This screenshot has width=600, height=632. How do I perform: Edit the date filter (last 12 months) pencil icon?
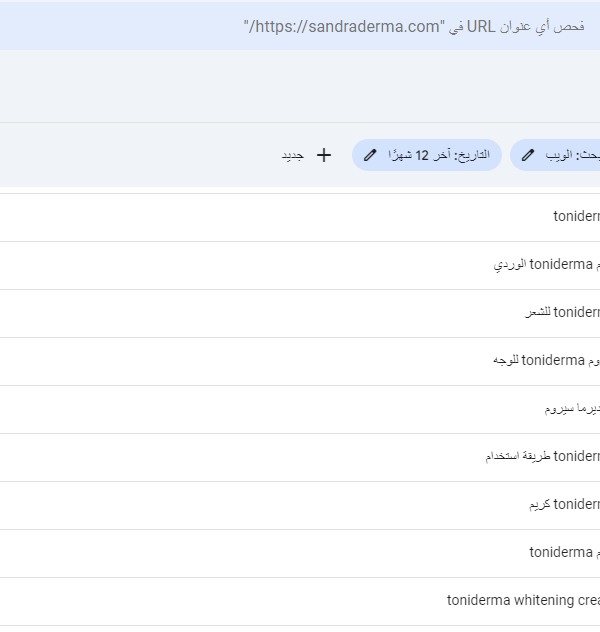pyautogui.click(x=370, y=155)
